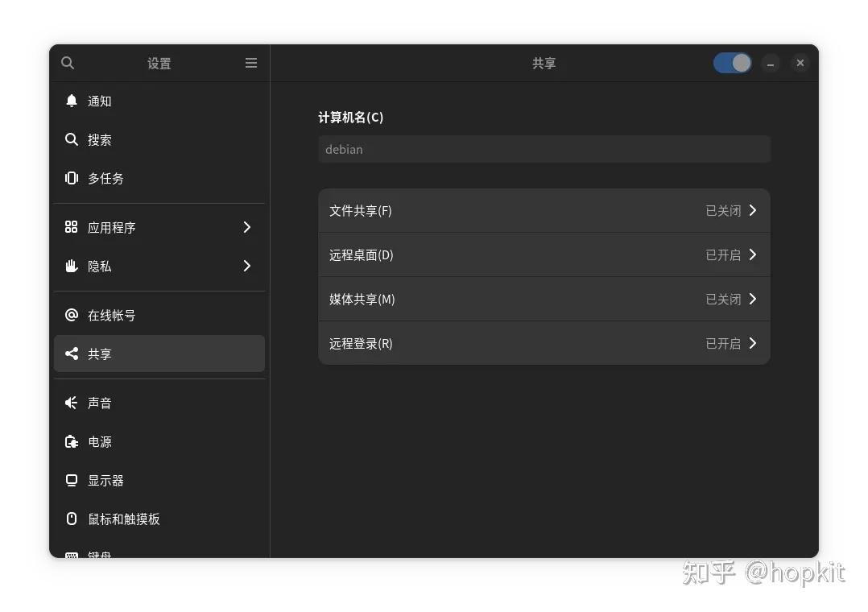Click the 远程桌面(D) label
This screenshot has width=868, height=612.
pos(361,255)
